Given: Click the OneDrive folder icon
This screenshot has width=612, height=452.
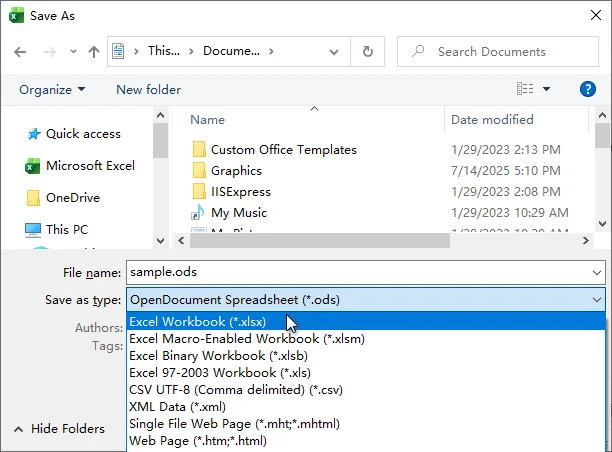Looking at the screenshot, I should click(x=33, y=198).
